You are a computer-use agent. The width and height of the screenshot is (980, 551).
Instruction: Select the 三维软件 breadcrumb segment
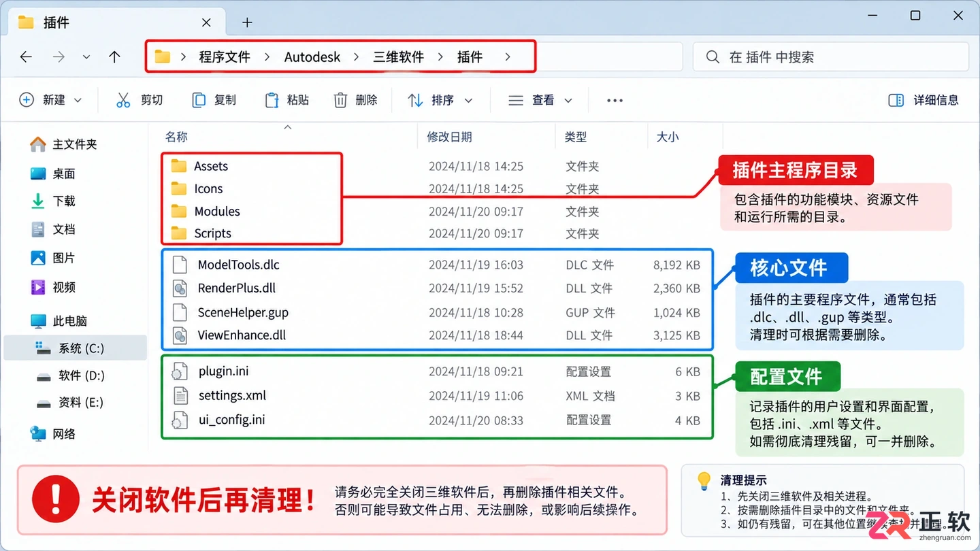coord(399,57)
